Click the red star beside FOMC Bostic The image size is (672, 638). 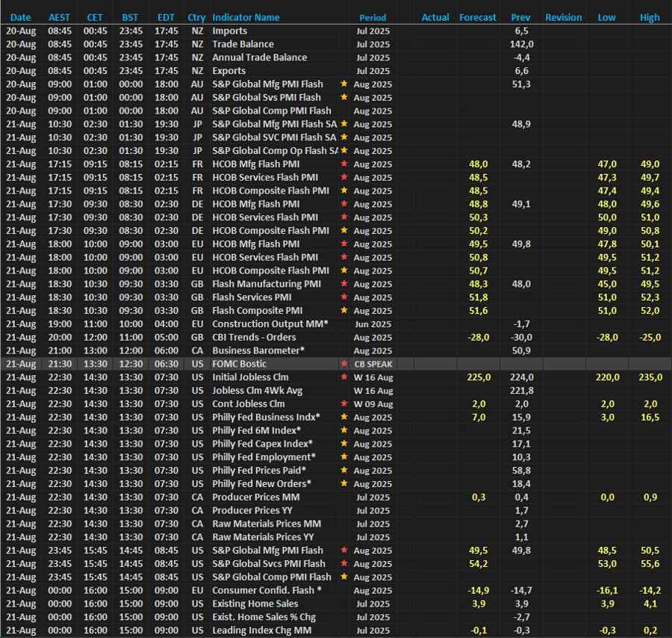(x=344, y=364)
